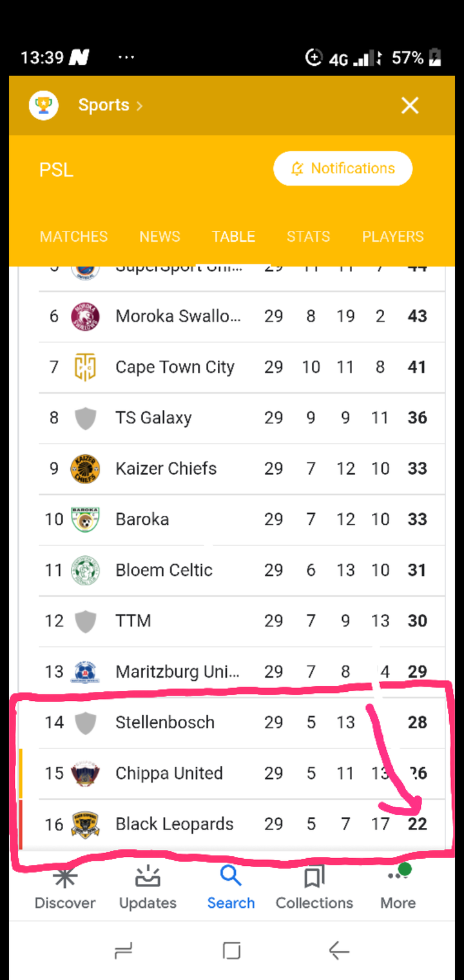Enable PSL Notifications bell button
This screenshot has width=464, height=980.
click(x=342, y=168)
